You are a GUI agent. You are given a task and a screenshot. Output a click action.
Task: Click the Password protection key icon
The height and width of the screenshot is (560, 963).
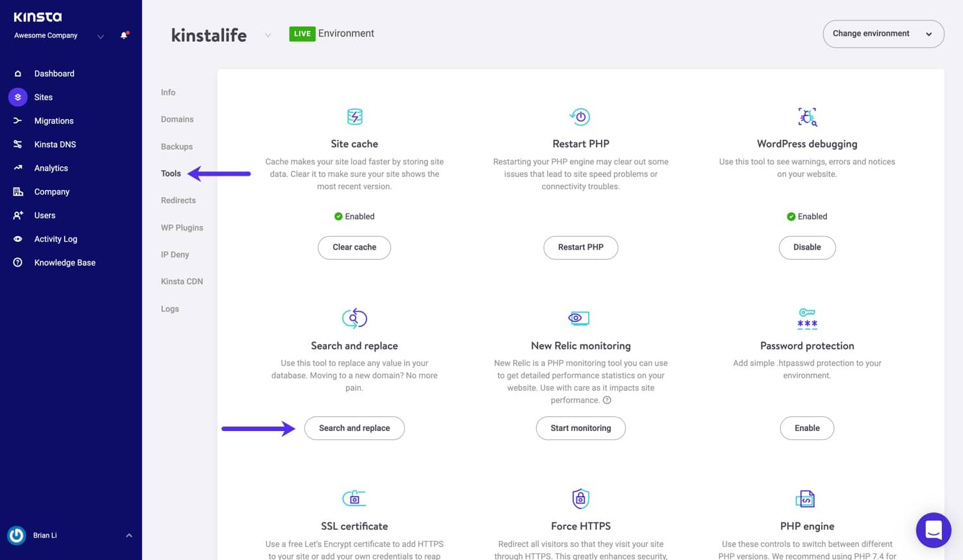806,318
